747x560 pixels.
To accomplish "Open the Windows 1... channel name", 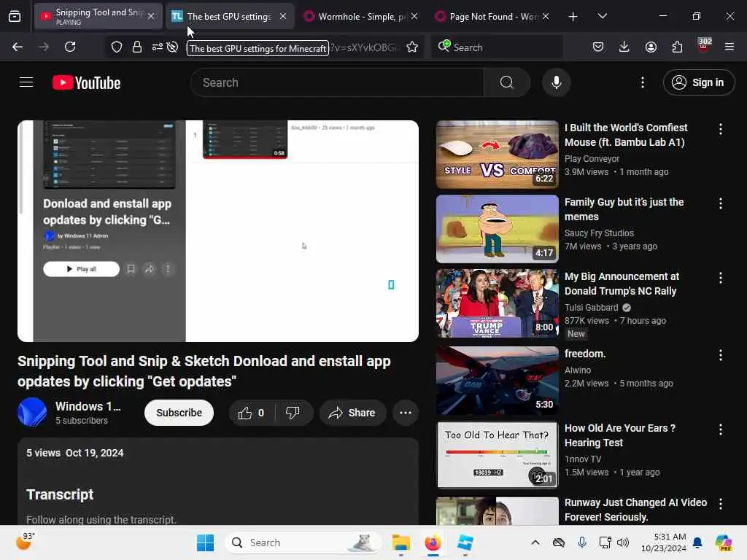I will pos(88,406).
